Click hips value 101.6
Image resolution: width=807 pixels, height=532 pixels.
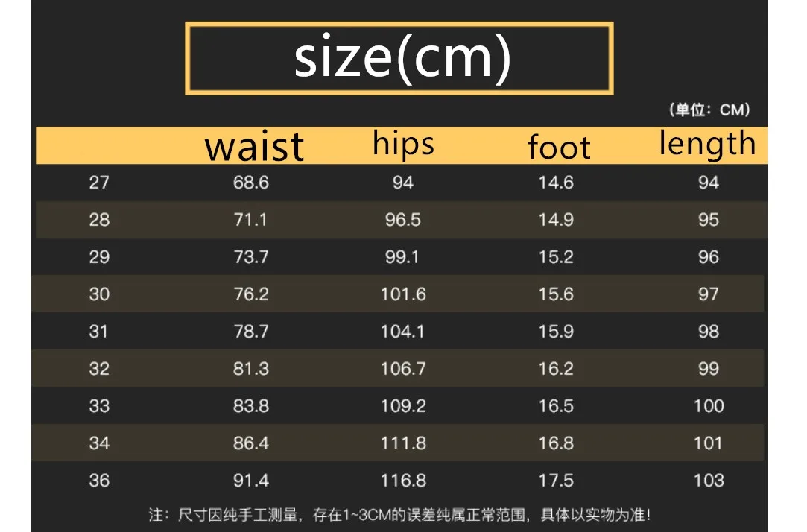pyautogui.click(x=403, y=294)
